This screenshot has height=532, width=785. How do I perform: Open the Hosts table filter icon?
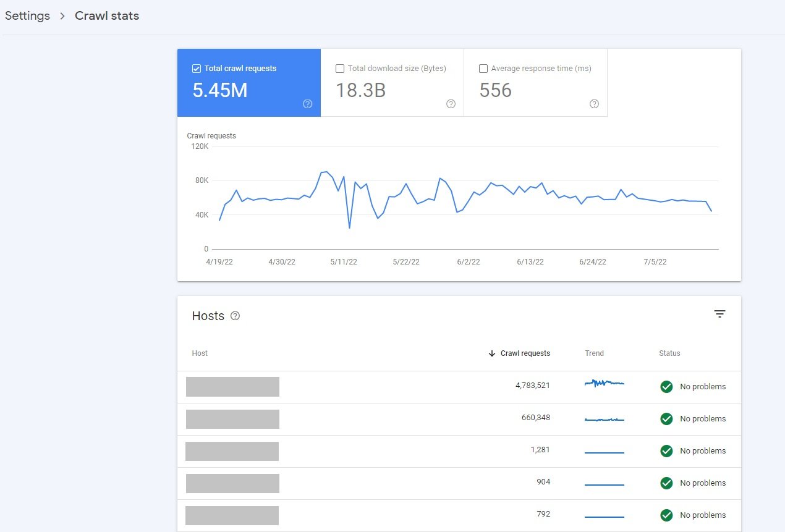coord(719,315)
